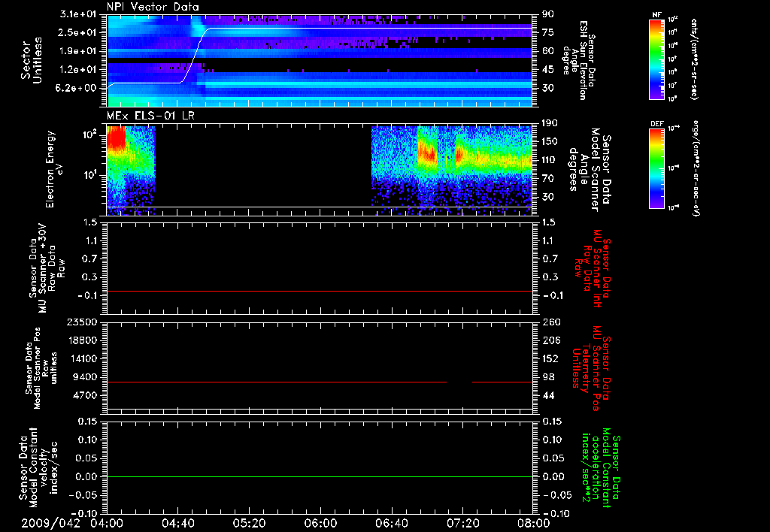770x532 pixels.
Task: Click the red line in MU Scanner +30V panel
Action: click(x=320, y=291)
